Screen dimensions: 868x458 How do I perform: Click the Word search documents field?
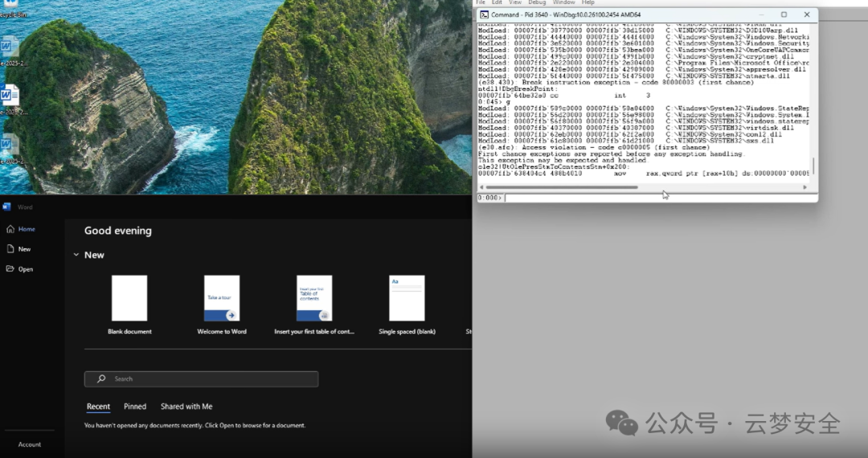pos(202,379)
